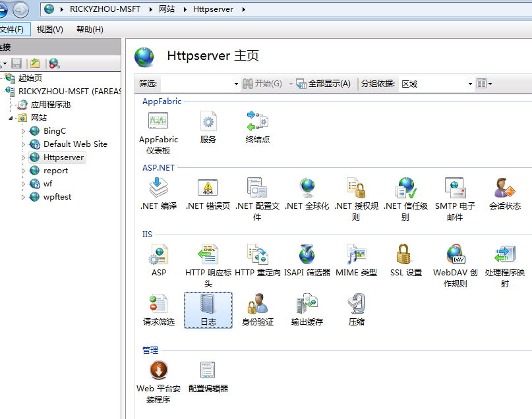Open SSL 设置 lock icon

[x=405, y=256]
